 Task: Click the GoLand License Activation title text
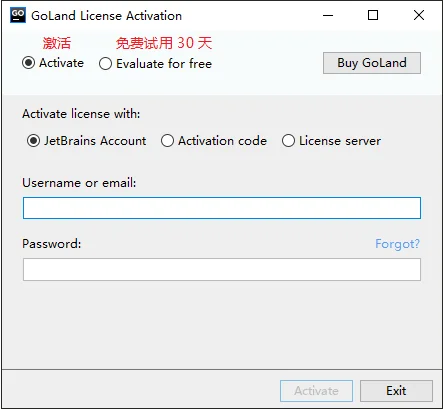click(x=107, y=16)
